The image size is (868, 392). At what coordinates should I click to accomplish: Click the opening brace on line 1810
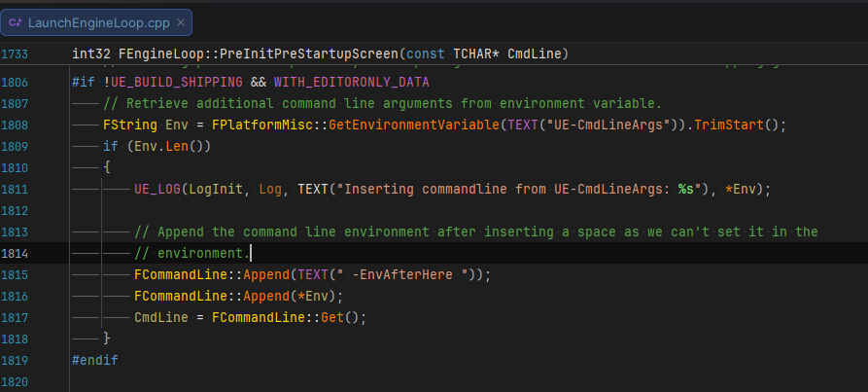(107, 167)
